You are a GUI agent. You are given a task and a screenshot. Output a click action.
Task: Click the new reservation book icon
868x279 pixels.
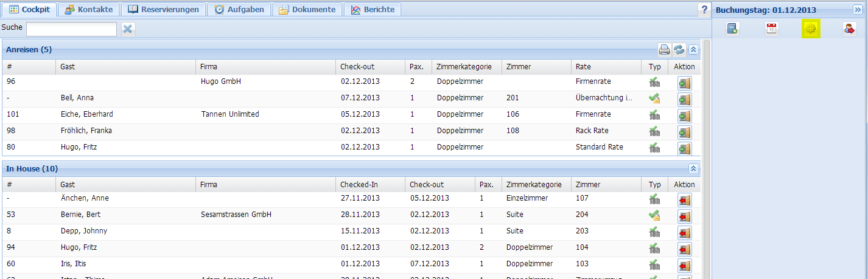pyautogui.click(x=732, y=29)
